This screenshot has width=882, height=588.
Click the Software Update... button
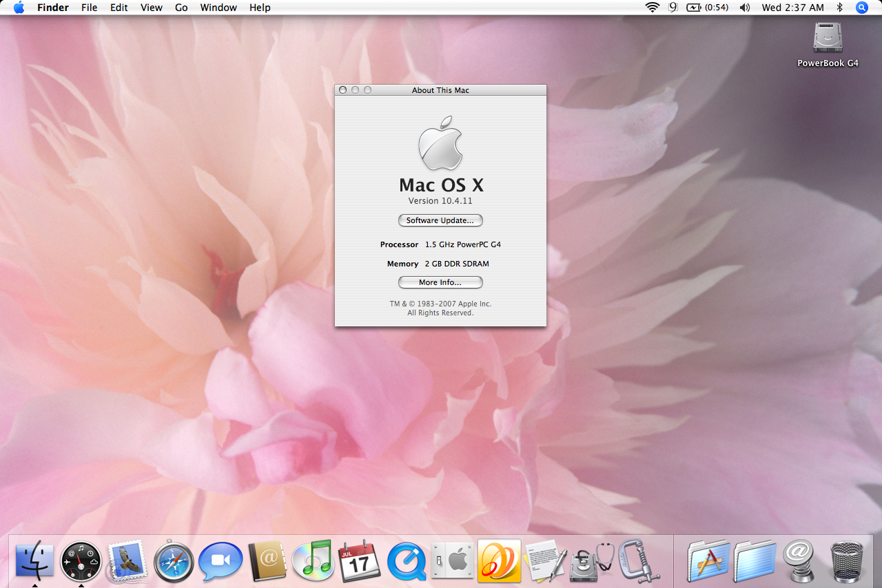(440, 220)
